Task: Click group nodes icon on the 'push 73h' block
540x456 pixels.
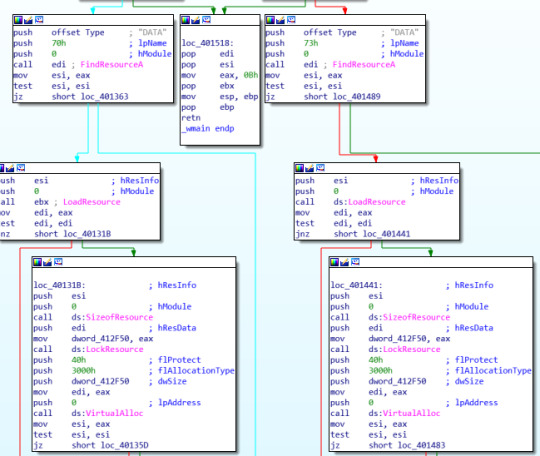Action: [291, 20]
